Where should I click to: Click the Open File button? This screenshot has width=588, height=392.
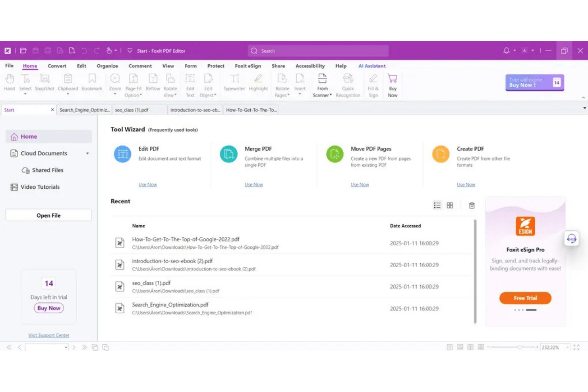48,215
